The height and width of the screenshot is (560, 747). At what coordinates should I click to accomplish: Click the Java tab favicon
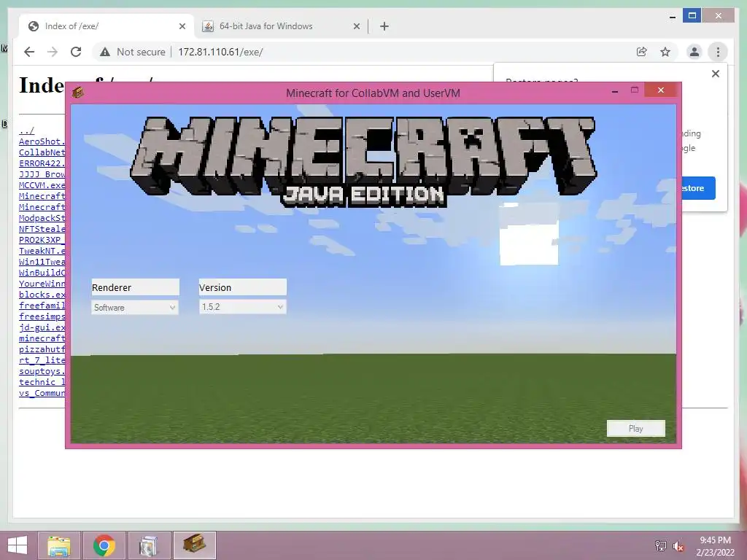click(208, 26)
